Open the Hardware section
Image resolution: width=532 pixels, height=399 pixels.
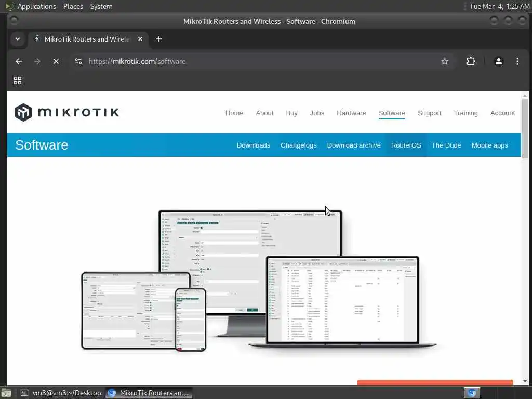pos(351,113)
